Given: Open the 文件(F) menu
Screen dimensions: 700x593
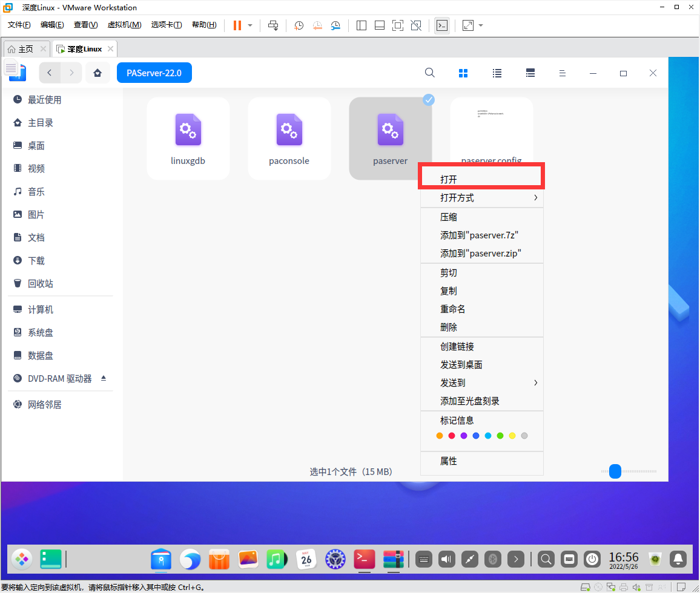Looking at the screenshot, I should [19, 25].
